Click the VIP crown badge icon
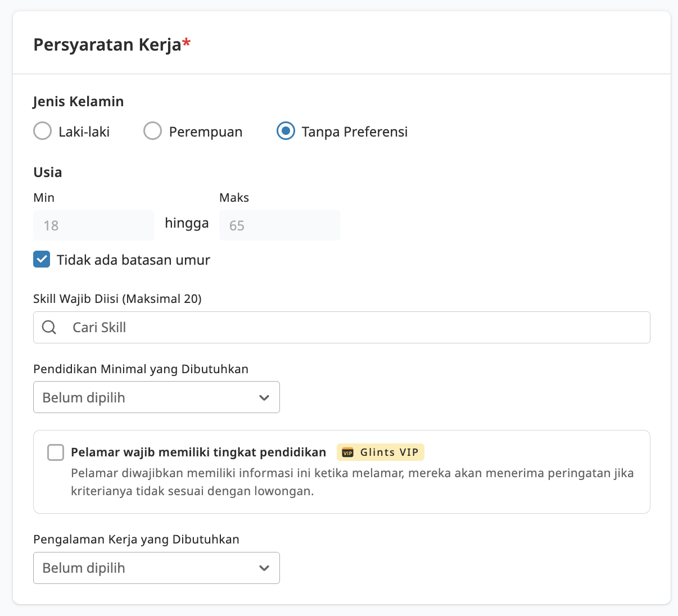 (347, 452)
